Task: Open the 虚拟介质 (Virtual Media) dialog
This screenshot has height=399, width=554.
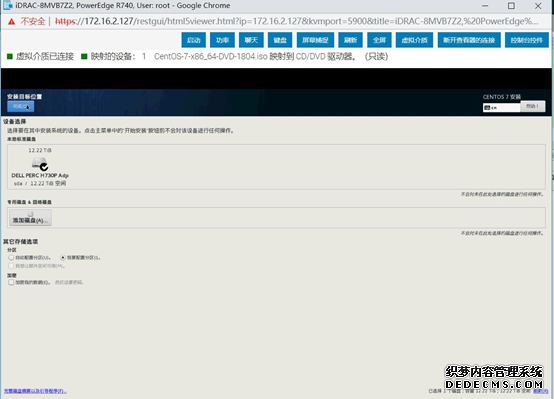Action: [414, 40]
